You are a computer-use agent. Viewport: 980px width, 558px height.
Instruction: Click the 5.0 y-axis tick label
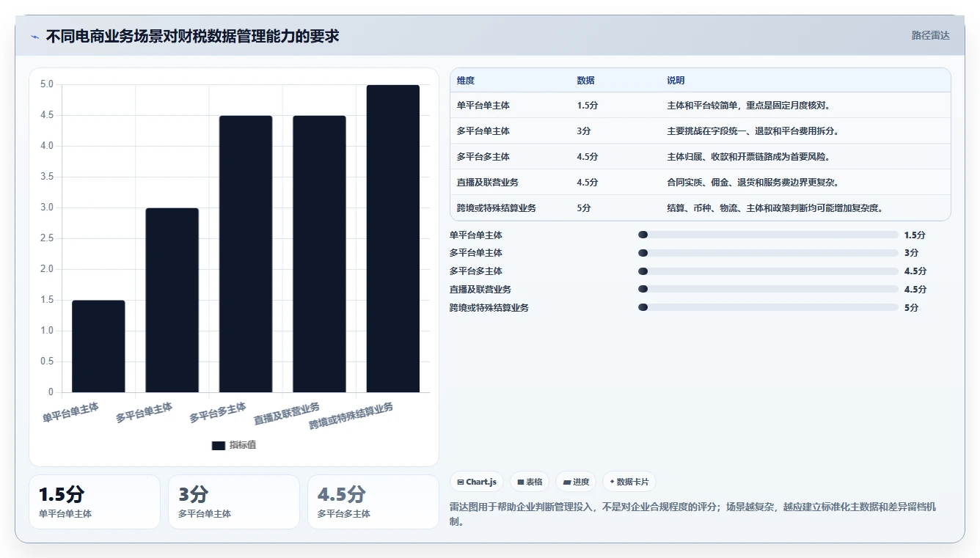(x=47, y=84)
